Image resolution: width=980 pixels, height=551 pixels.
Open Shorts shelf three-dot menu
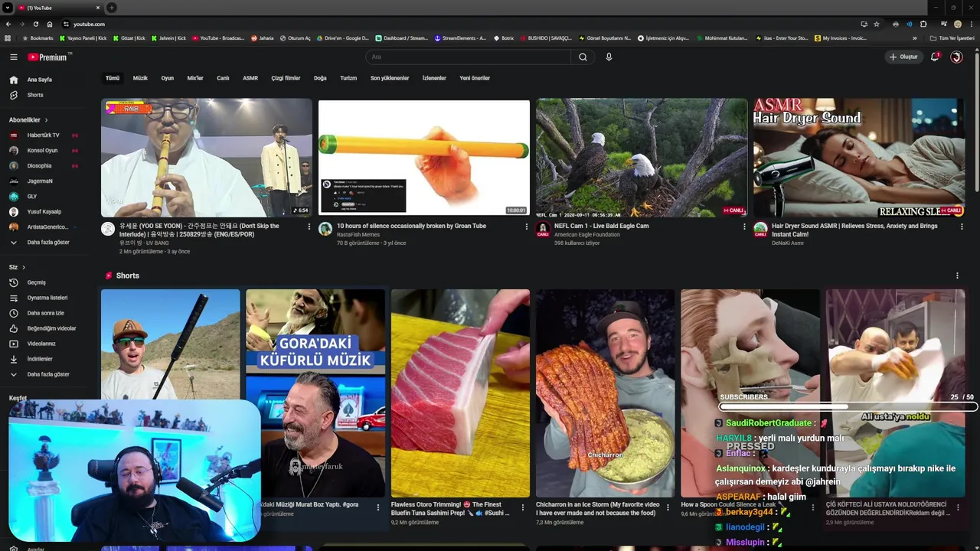957,275
